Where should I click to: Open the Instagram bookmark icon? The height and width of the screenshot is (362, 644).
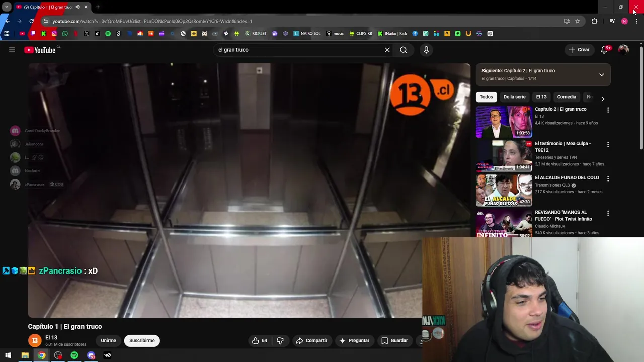(54, 34)
